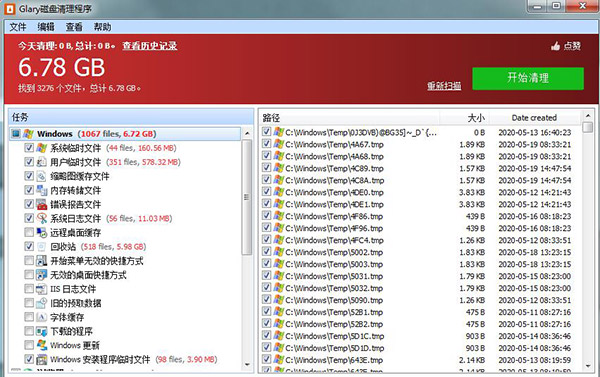Image resolution: width=600 pixels, height=377 pixels.
Task: Click the 开始菜单无效的快捷方式 icon
Action: [41, 261]
